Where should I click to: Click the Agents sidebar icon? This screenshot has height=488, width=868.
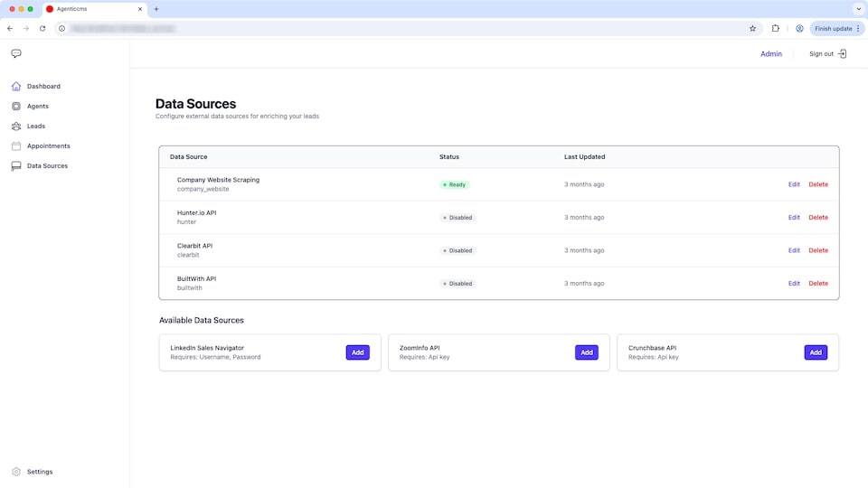coord(16,107)
